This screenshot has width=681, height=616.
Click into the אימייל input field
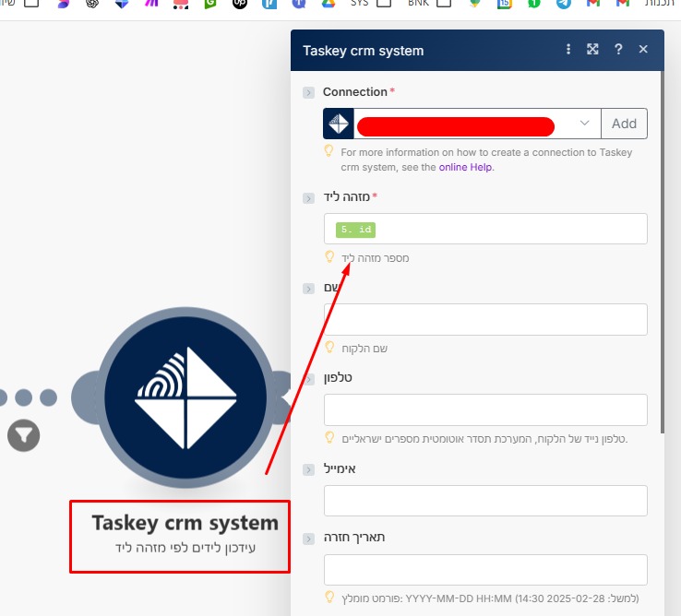click(x=485, y=501)
